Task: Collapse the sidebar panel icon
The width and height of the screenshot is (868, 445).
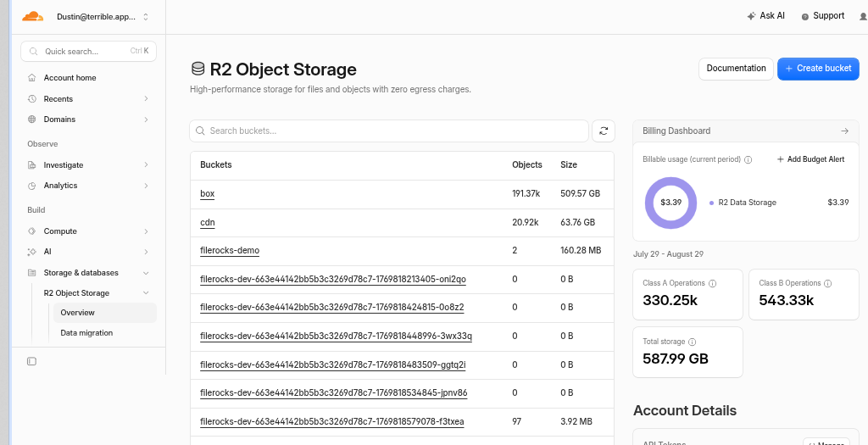Action: [31, 361]
